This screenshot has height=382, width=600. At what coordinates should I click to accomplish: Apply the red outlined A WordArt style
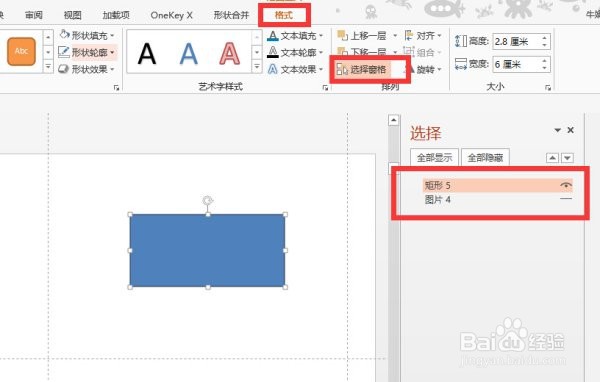(x=230, y=54)
